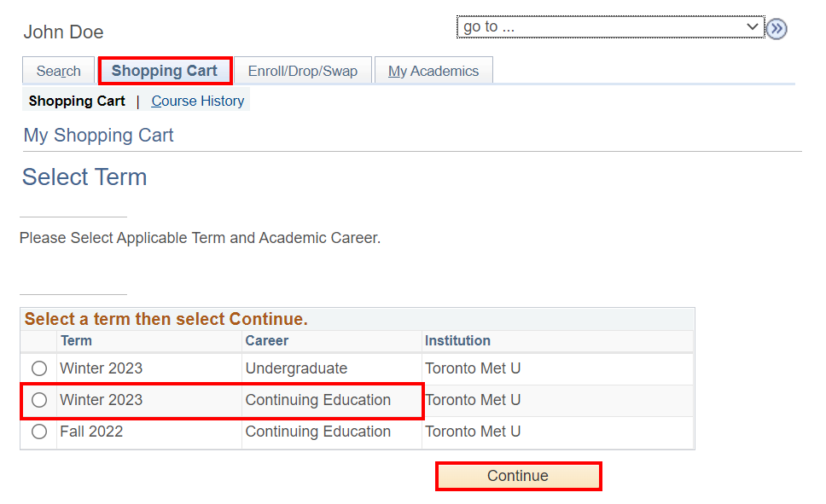Click the Shopping Cart sub-tab under tabs
Screen dimensions: 826x504
coord(77,101)
